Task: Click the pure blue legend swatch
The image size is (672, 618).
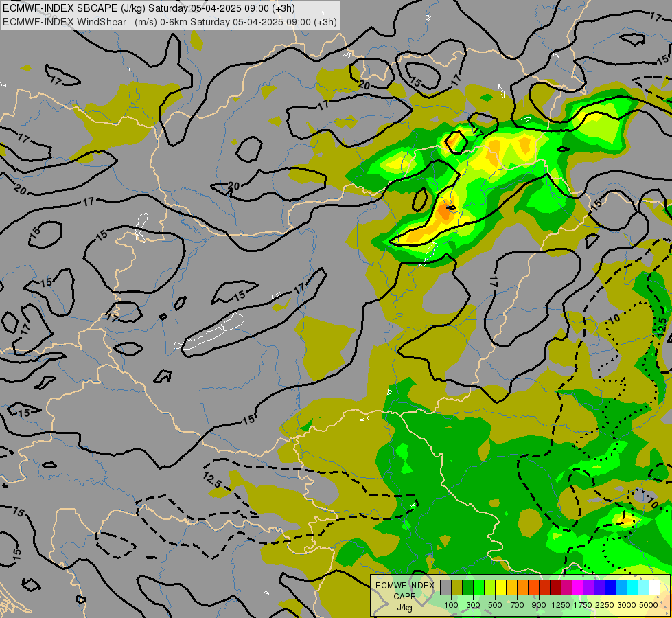Action: click(x=610, y=587)
